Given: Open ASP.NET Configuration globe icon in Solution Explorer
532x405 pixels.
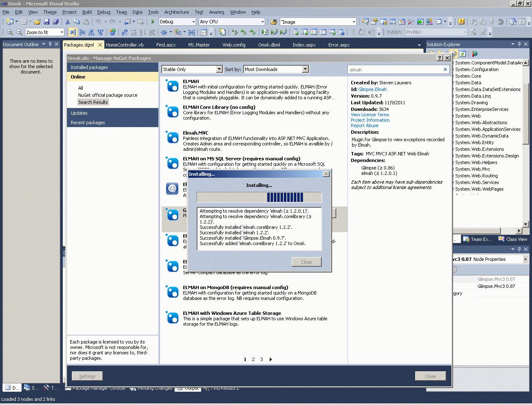Looking at the screenshot, I should pyautogui.click(x=475, y=54).
